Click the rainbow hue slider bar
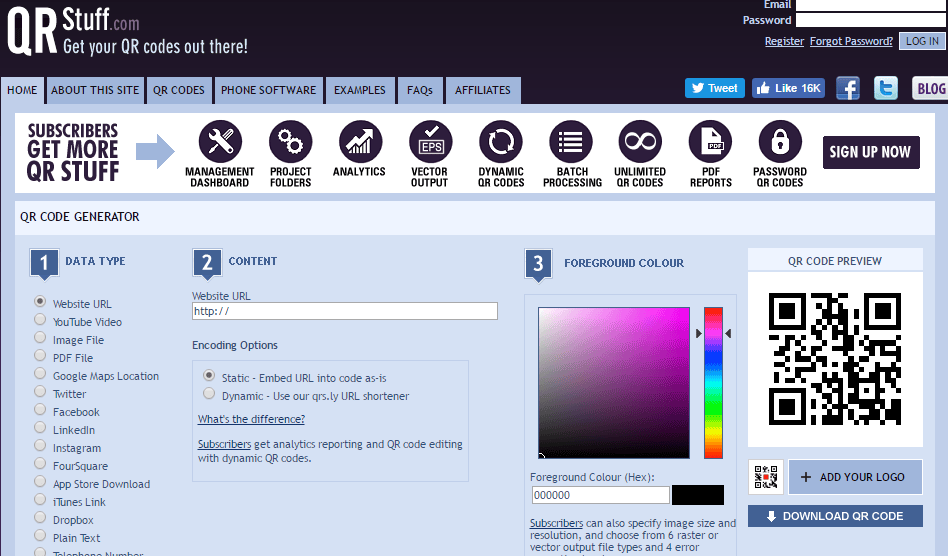The height and width of the screenshot is (556, 948). tap(713, 383)
